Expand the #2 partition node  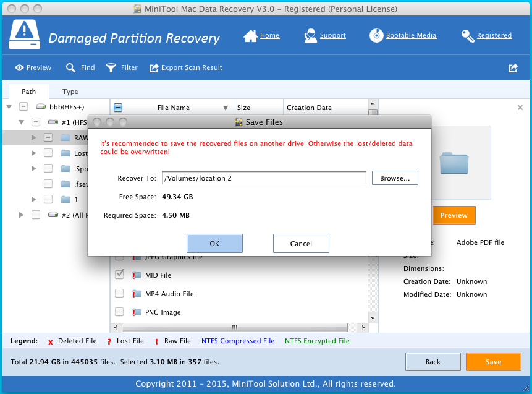[x=22, y=215]
